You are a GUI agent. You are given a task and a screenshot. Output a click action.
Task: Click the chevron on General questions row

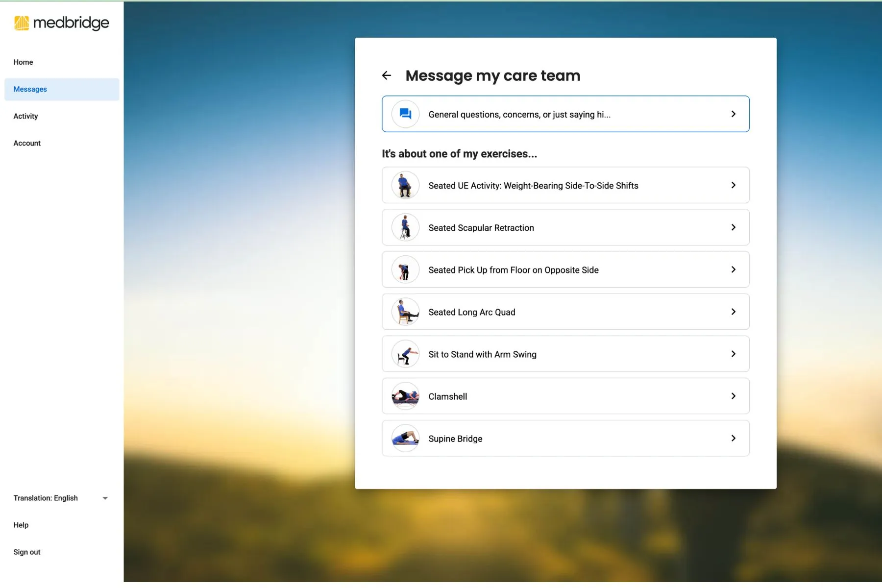point(733,114)
